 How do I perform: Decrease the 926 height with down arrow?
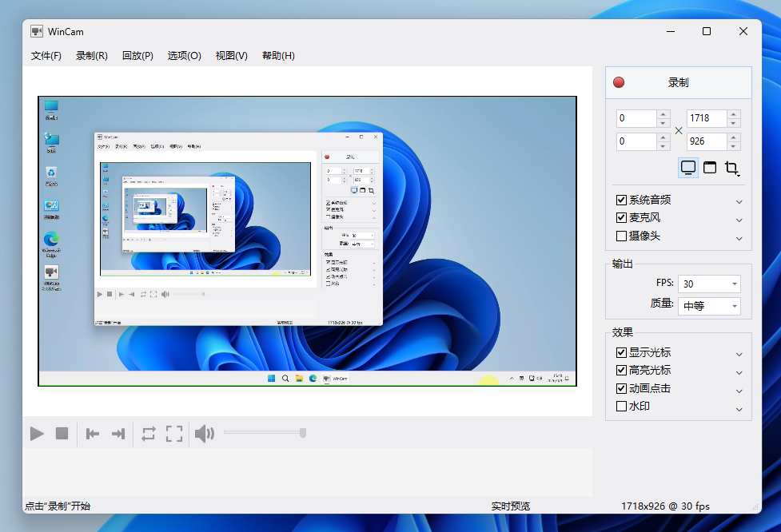[733, 146]
